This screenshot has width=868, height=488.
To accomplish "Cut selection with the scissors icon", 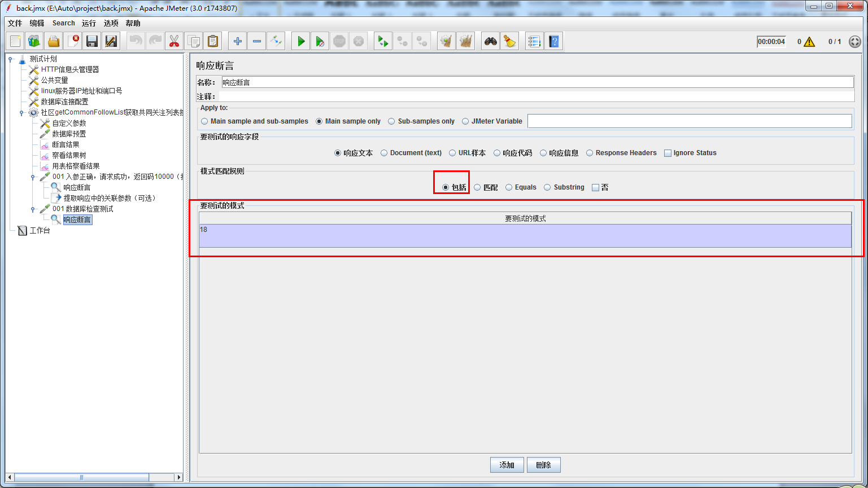I will tap(175, 41).
